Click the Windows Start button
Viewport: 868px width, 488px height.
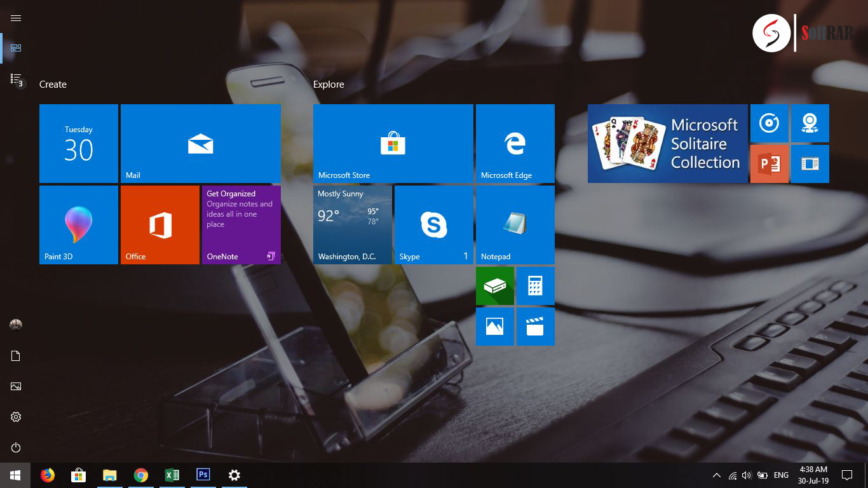tap(15, 475)
